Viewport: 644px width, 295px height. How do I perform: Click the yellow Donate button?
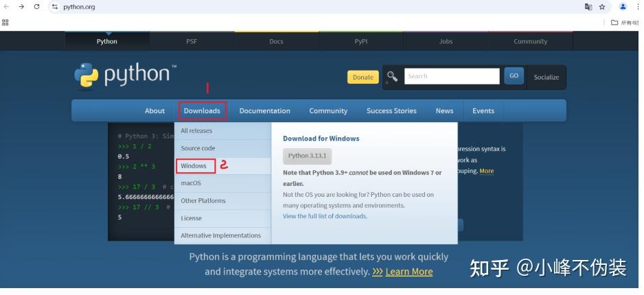(363, 77)
